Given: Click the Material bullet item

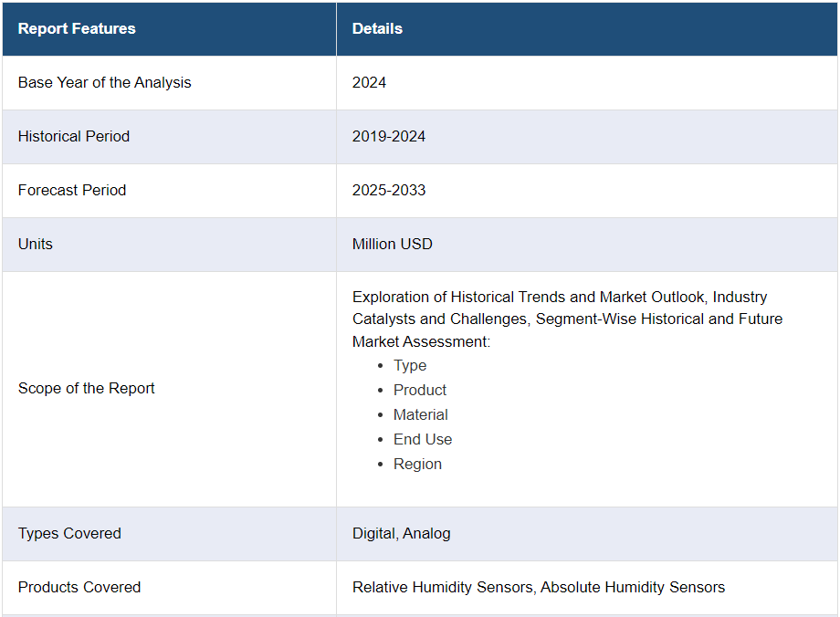Looking at the screenshot, I should coord(421,414).
